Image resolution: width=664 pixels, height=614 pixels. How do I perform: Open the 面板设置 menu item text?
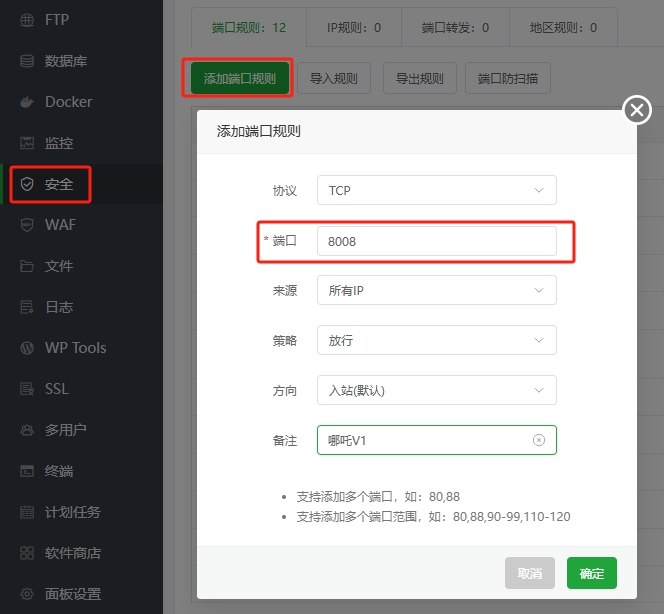(73, 594)
